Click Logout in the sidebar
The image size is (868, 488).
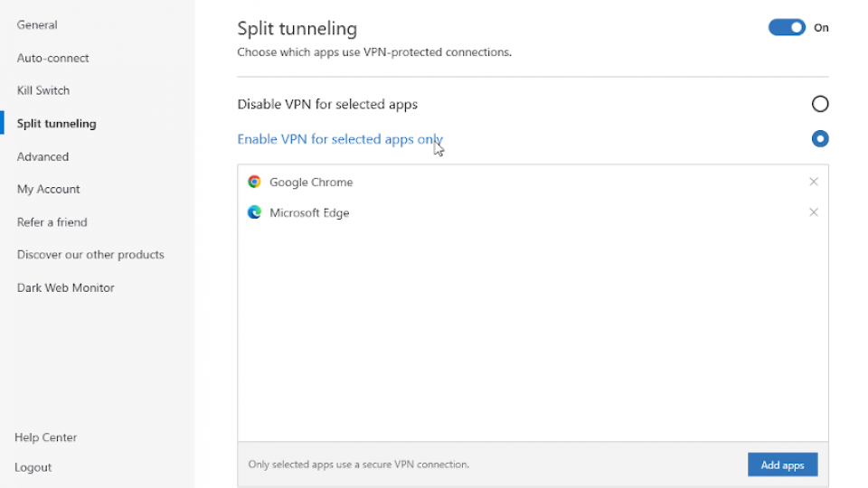(x=33, y=467)
